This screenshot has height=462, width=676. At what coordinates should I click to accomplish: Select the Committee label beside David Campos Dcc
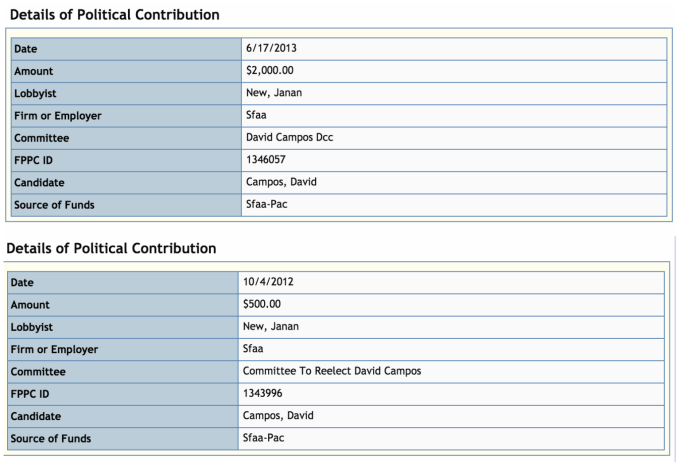(42, 138)
